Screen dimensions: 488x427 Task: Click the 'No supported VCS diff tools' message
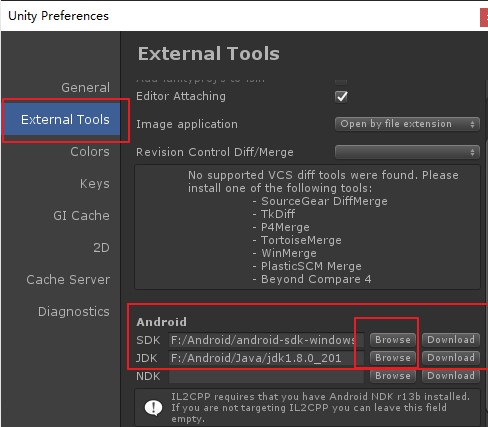323,182
